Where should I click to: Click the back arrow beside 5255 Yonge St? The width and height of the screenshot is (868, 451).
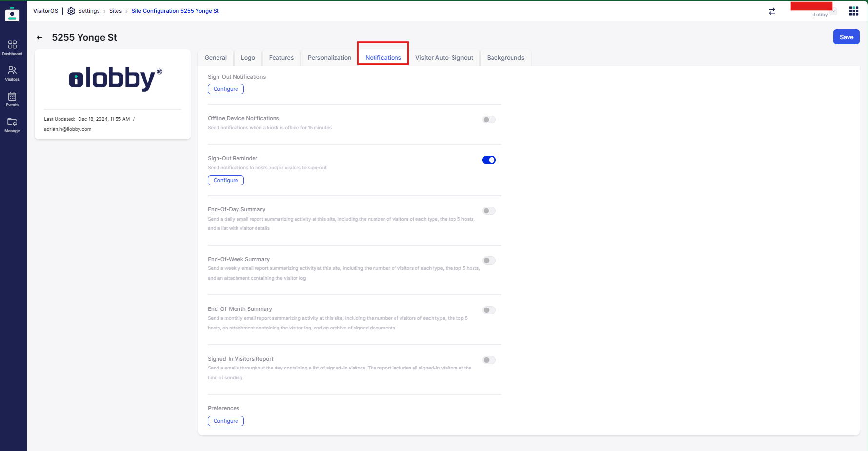39,38
